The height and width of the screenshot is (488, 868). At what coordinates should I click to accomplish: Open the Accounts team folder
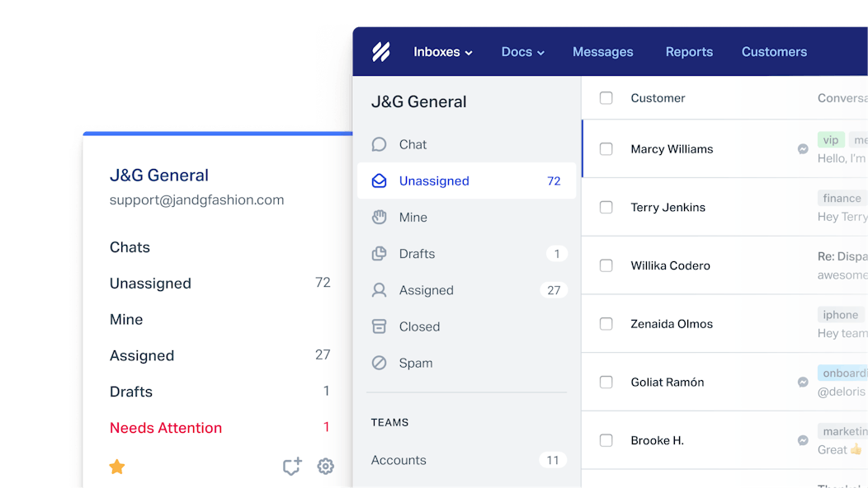(467, 460)
